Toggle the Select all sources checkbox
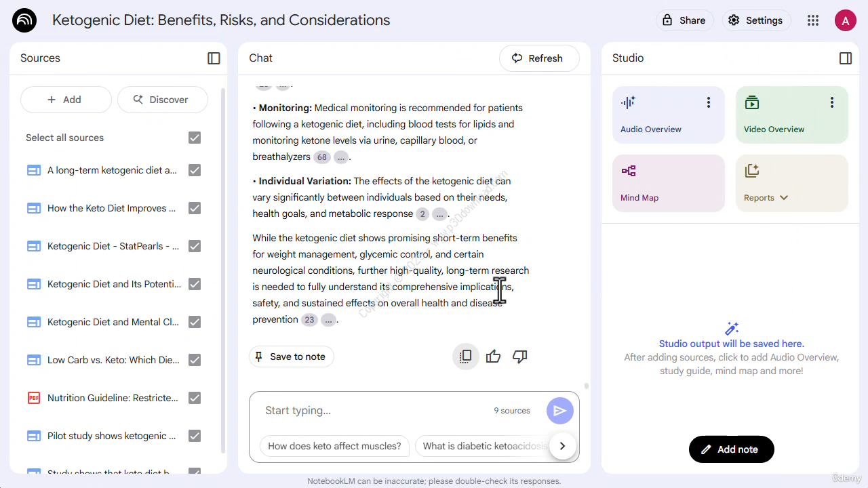This screenshot has width=868, height=488. [195, 138]
